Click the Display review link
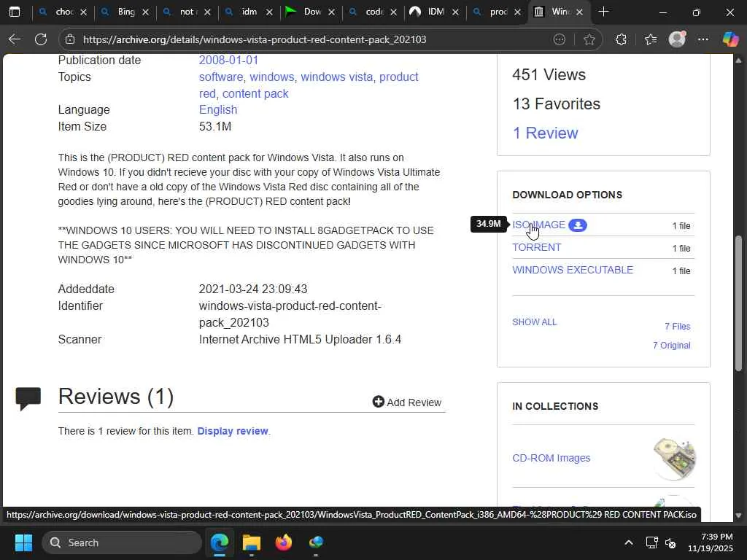This screenshot has width=747, height=560. tap(233, 431)
